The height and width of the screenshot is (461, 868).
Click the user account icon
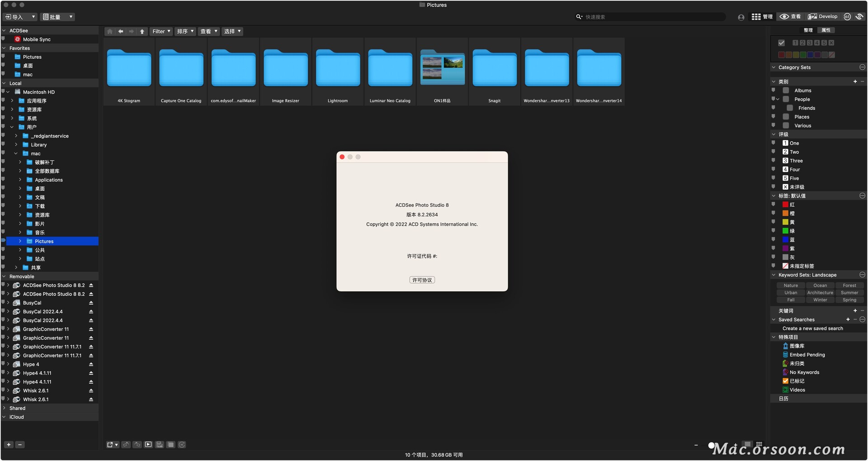pos(741,17)
